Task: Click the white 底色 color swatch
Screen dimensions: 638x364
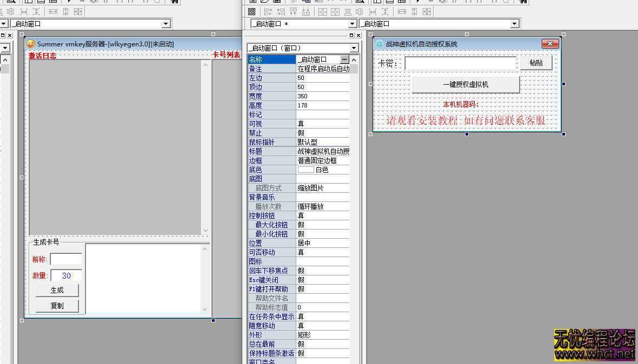Action: [x=305, y=170]
